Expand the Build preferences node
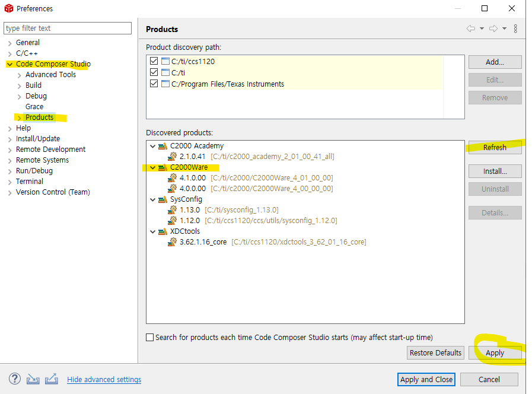The image size is (532, 394). (x=20, y=85)
